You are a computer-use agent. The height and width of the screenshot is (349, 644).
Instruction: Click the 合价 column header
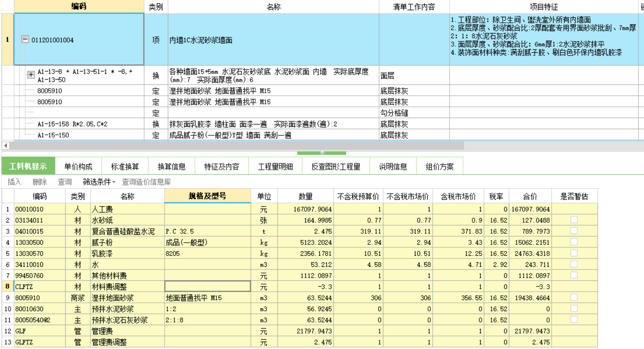pyautogui.click(x=530, y=196)
